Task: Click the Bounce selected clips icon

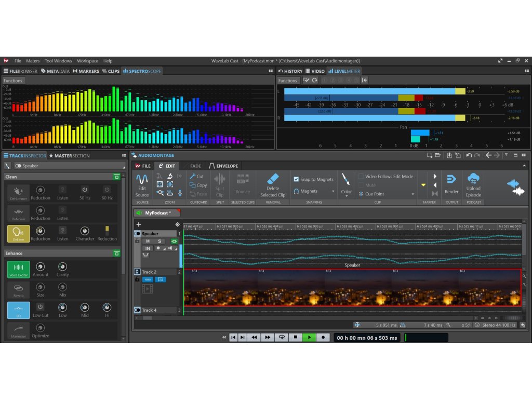Action: [x=243, y=179]
